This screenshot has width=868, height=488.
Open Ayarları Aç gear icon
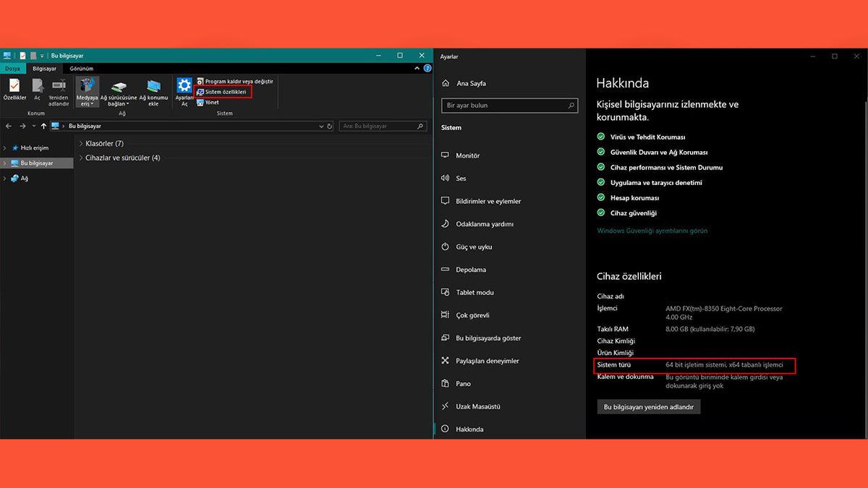coord(184,89)
